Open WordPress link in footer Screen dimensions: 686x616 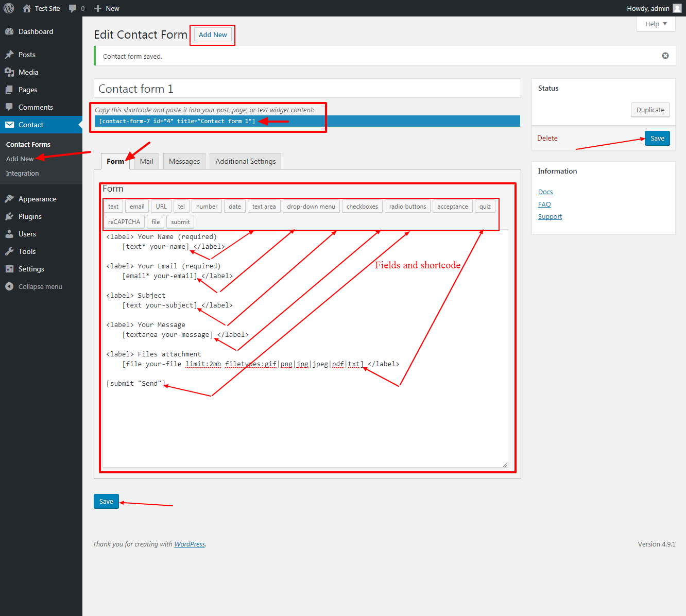[190, 544]
